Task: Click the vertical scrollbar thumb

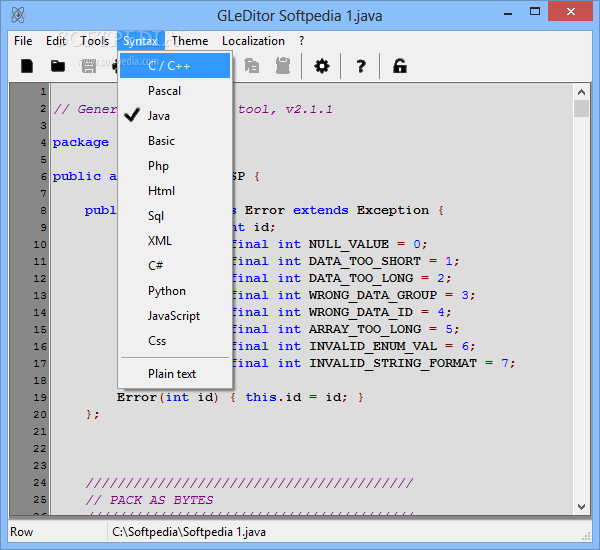Action: coord(581,108)
